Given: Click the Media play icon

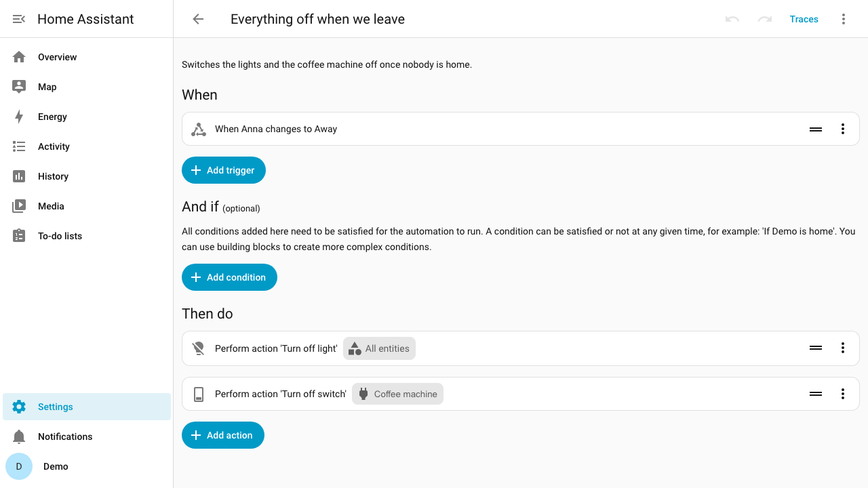Looking at the screenshot, I should coord(19,206).
